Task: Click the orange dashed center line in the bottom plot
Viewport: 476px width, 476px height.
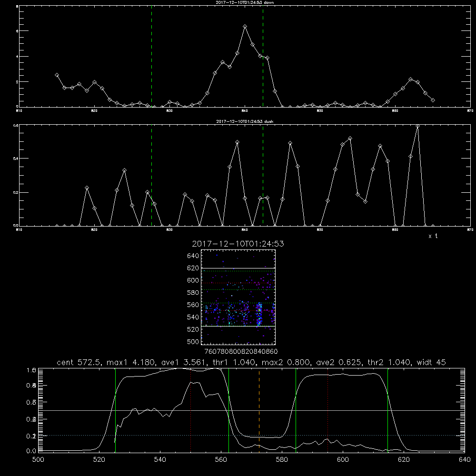Action: (259, 410)
